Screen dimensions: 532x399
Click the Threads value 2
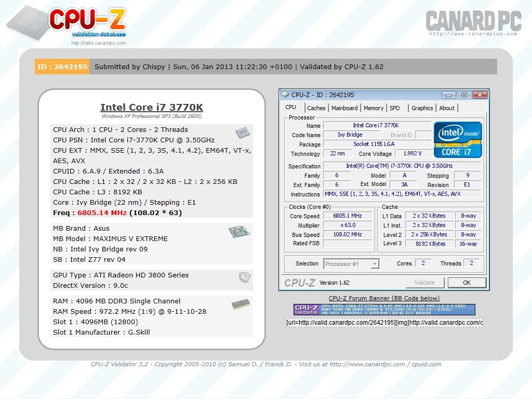(471, 263)
